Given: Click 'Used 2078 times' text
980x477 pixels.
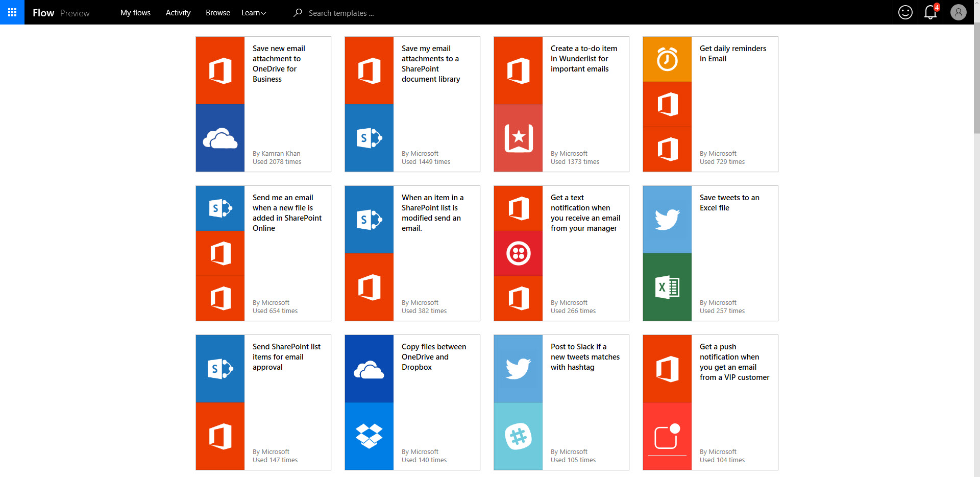Looking at the screenshot, I should click(277, 161).
